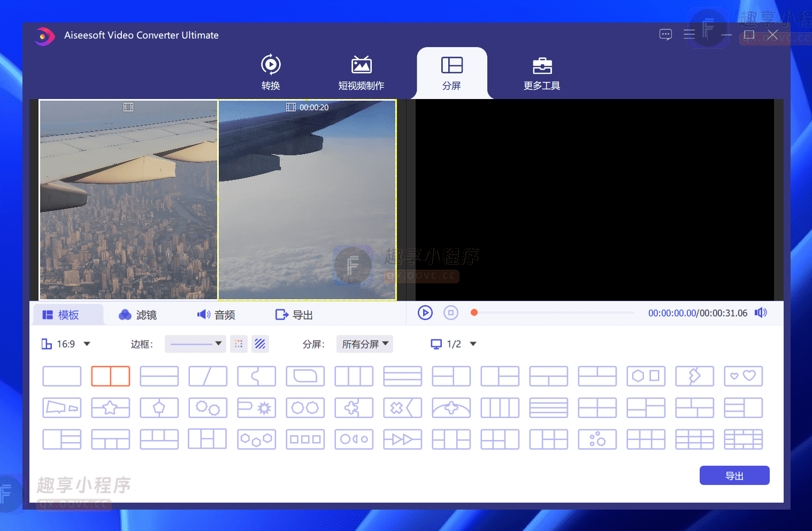Select the two hearts layout template
The height and width of the screenshot is (531, 812).
744,376
